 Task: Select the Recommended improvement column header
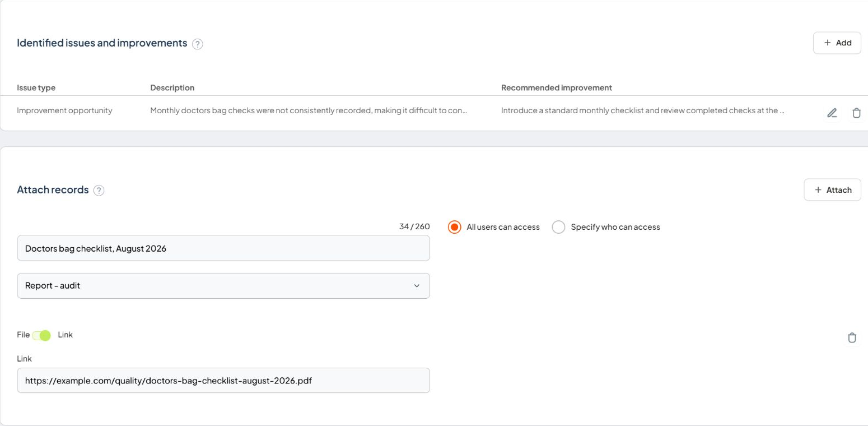coord(557,88)
